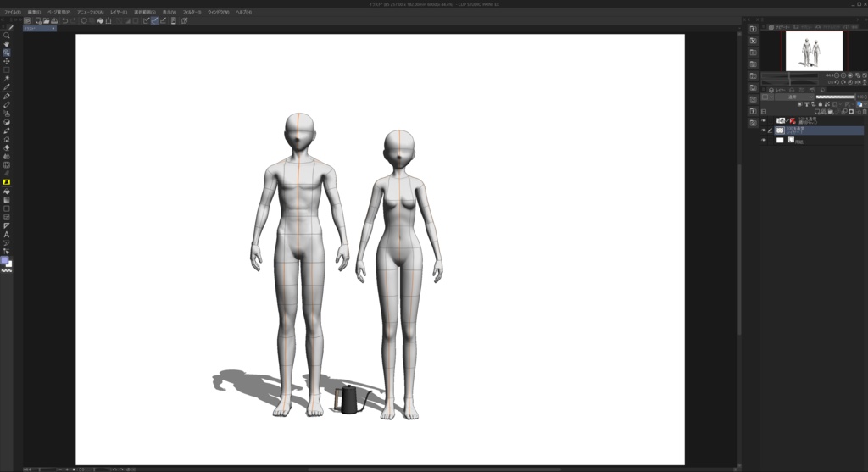Screen dimensions: 868x472
Task: Hide the paper layer
Action: pyautogui.click(x=764, y=140)
